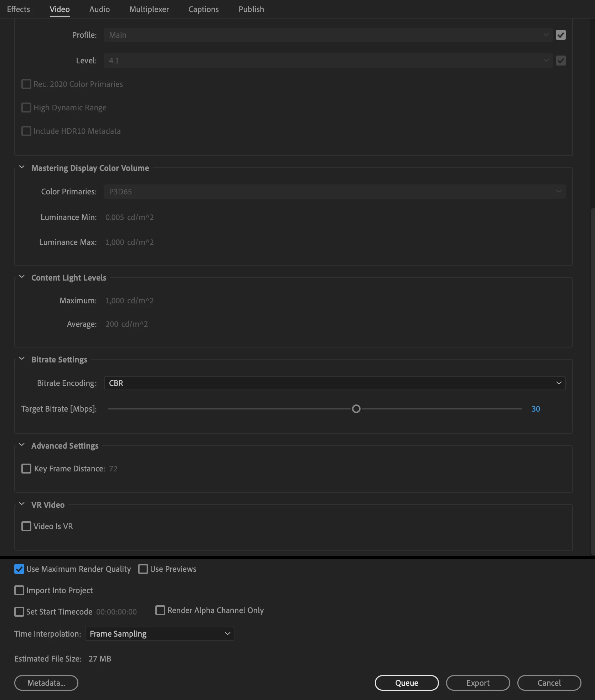Check Import Into Project

tap(19, 590)
